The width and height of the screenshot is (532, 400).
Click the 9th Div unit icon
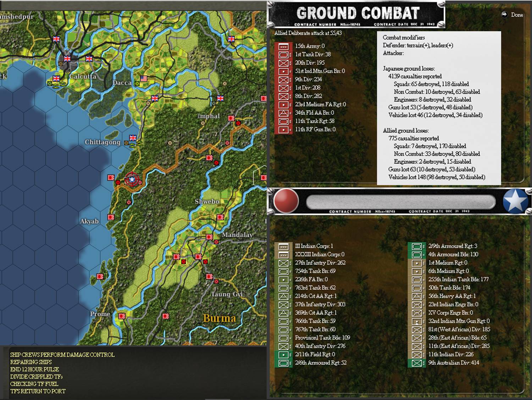283,80
